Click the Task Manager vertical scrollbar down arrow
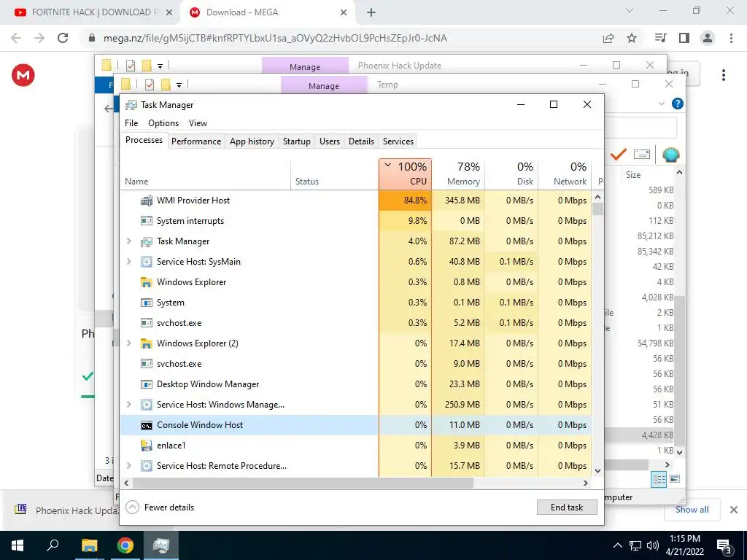747x560 pixels. pos(598,471)
